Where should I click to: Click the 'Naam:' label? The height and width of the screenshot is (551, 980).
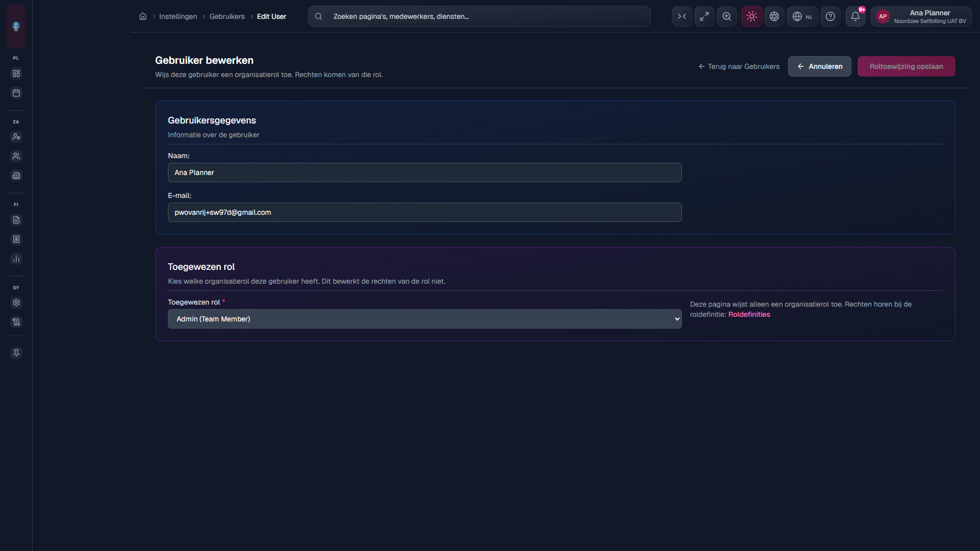click(x=179, y=156)
